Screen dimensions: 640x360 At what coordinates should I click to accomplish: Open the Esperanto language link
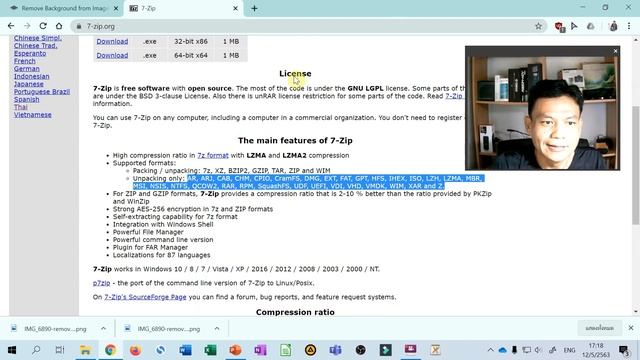coord(30,53)
